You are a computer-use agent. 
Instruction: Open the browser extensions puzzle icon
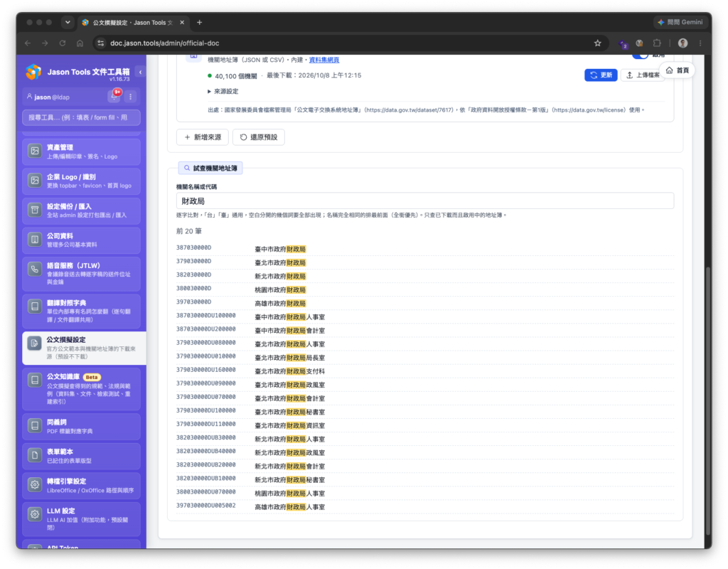pyautogui.click(x=656, y=43)
